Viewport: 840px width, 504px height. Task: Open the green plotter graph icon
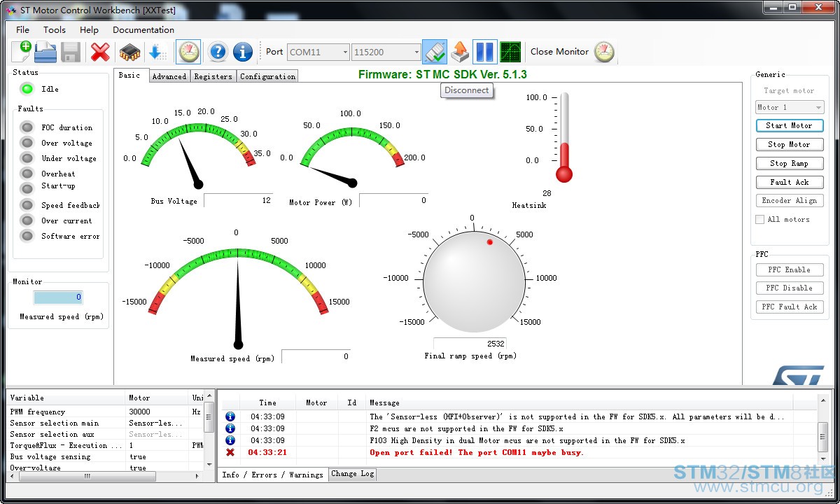point(510,52)
